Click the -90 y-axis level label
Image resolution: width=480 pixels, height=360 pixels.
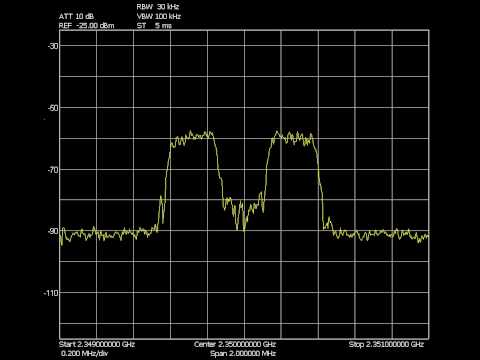[x=53, y=231]
